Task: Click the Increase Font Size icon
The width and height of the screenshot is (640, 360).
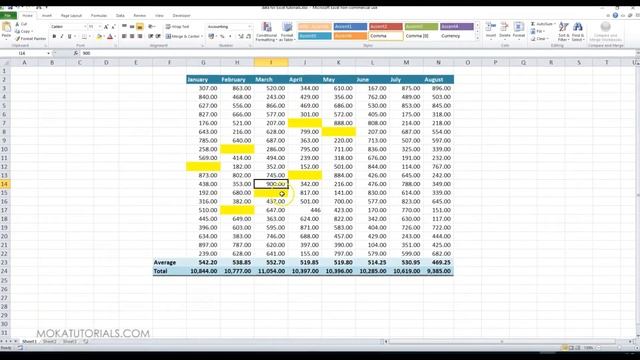Action: 106,27
